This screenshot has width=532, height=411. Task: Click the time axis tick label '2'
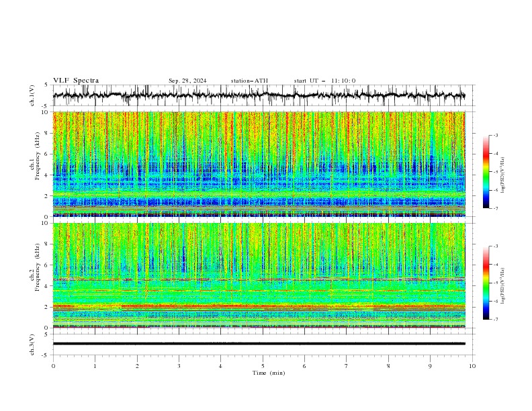click(137, 366)
